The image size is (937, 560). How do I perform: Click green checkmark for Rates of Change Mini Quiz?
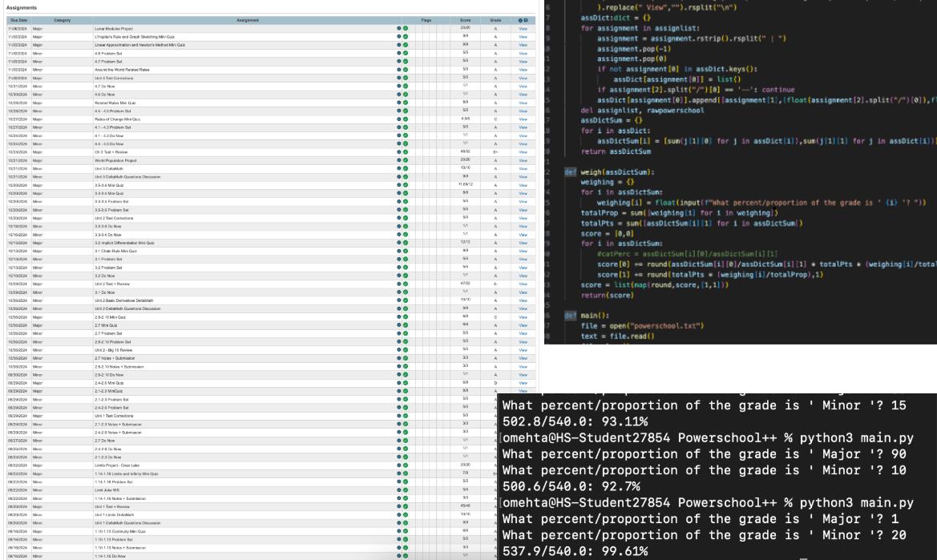(405, 119)
